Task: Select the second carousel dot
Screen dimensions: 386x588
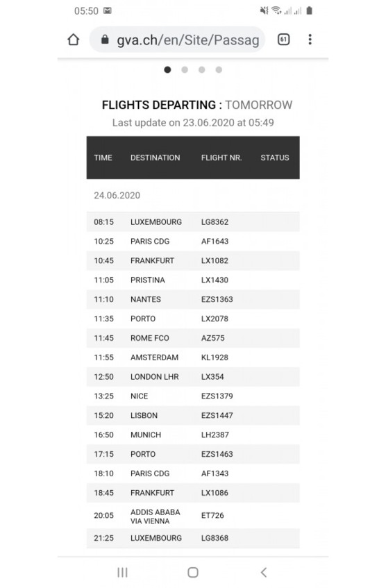Action: 185,69
